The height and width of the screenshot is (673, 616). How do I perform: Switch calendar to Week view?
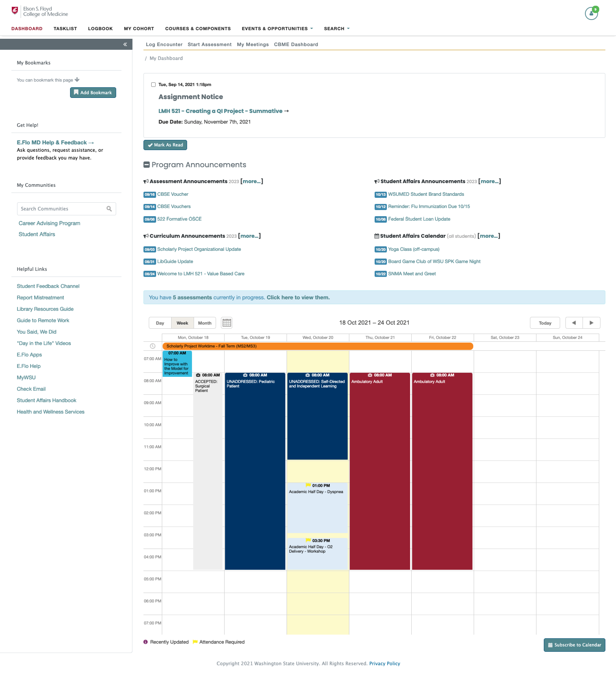pyautogui.click(x=182, y=323)
